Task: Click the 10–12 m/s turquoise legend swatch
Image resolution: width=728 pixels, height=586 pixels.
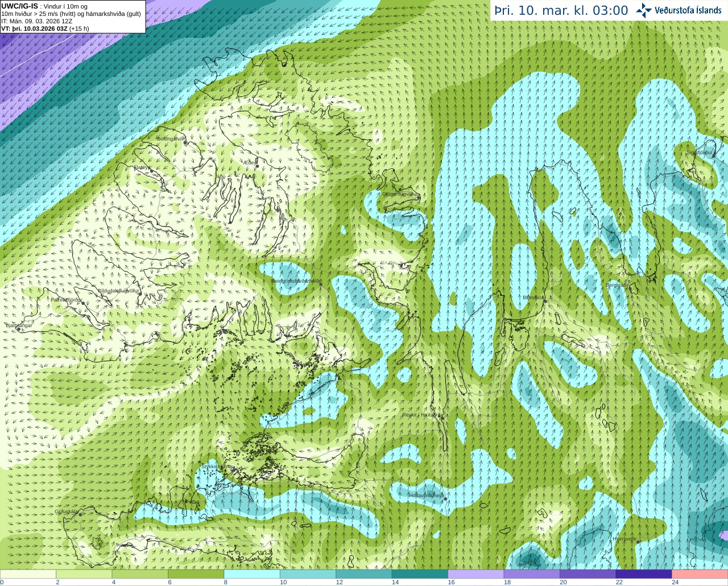Action: pos(308,574)
